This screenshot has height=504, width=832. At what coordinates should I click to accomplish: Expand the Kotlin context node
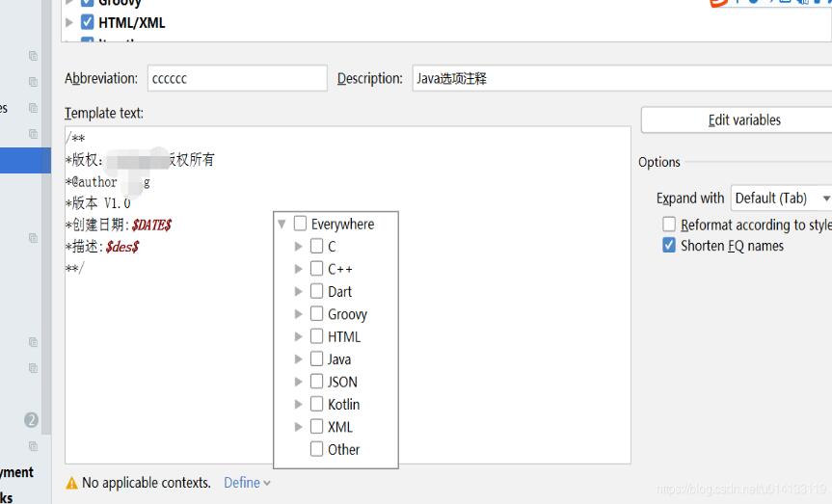(x=298, y=405)
